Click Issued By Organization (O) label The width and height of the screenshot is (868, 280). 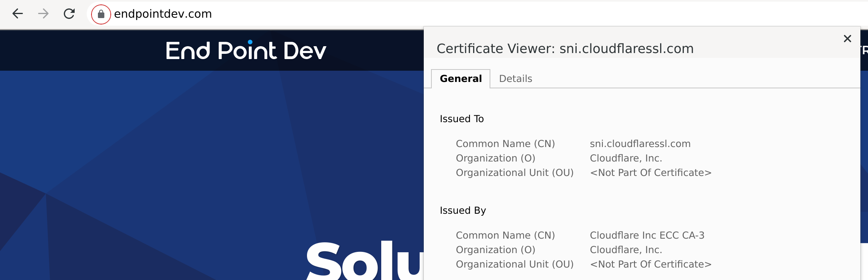coord(496,250)
